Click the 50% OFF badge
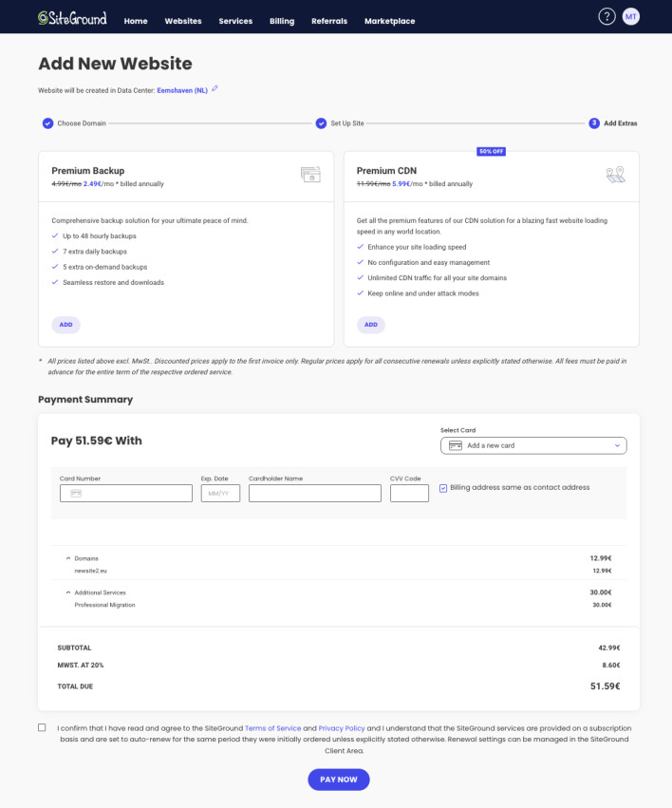Screen dimensions: 672x808 coord(491,152)
